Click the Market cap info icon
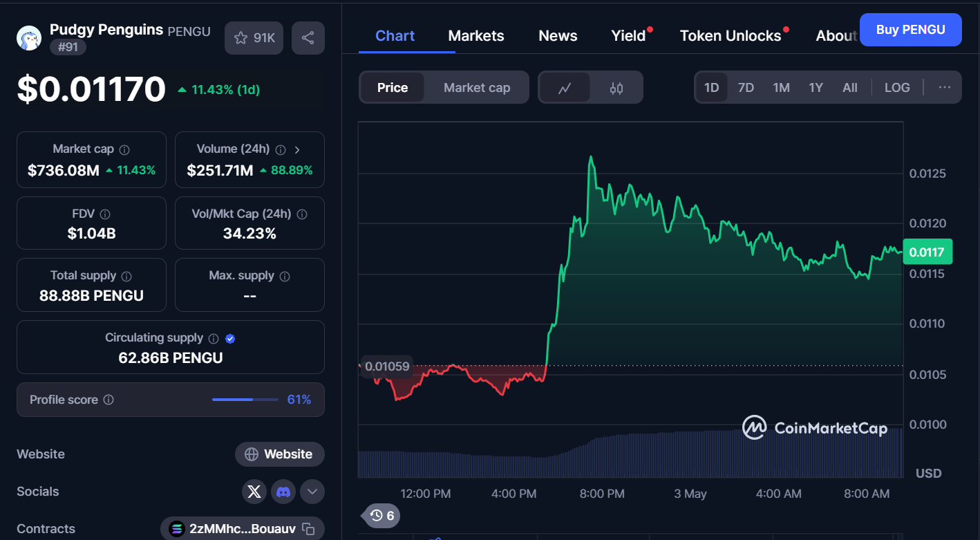Screen dimensions: 980x540 tap(124, 149)
